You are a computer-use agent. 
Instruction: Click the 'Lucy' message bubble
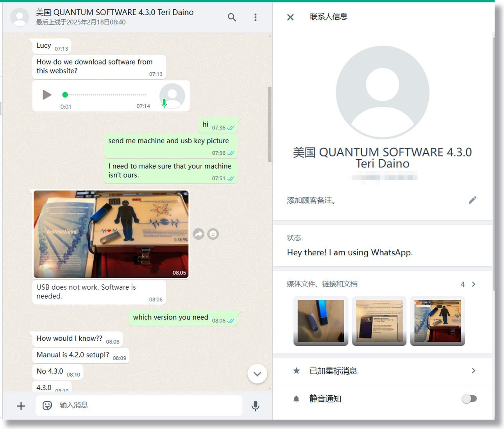(x=52, y=46)
